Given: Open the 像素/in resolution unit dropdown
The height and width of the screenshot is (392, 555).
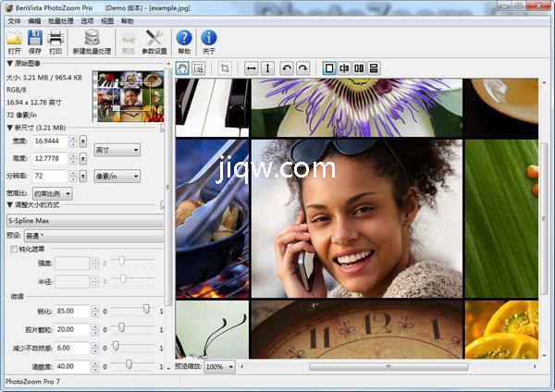Looking at the screenshot, I should 117,175.
